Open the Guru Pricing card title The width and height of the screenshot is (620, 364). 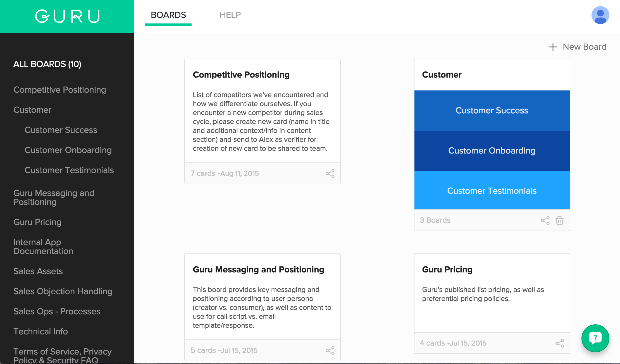(447, 269)
